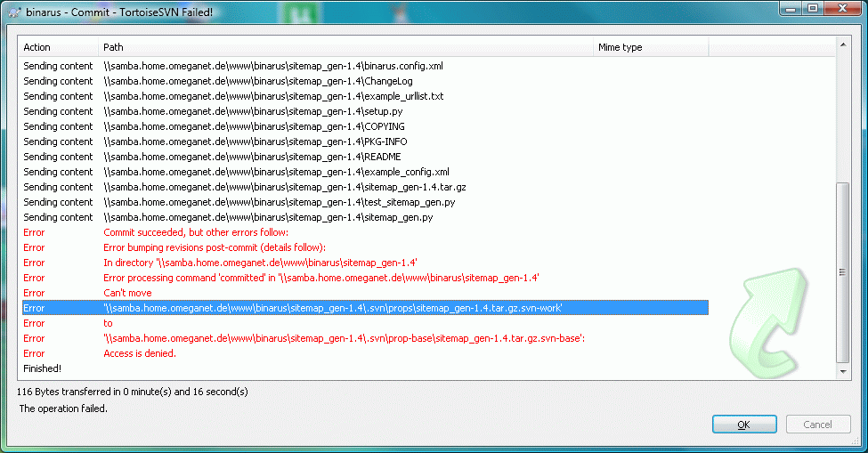This screenshot has width=868, height=453.
Task: Click the TortoiseSVN title bar icon
Action: (x=14, y=12)
